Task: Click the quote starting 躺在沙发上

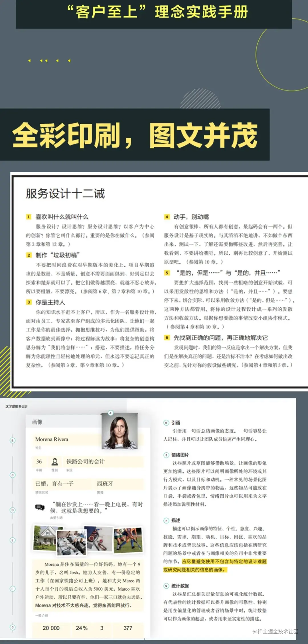Action: coord(97,507)
